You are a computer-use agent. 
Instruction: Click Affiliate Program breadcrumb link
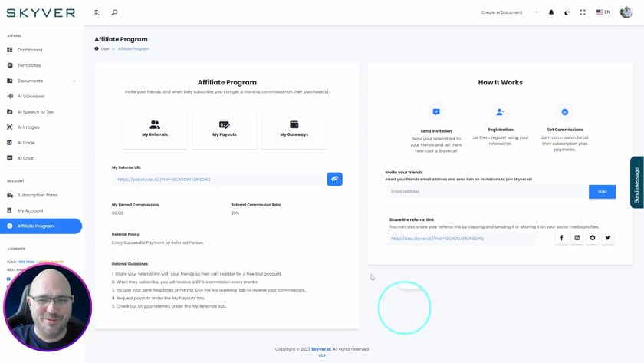pos(133,49)
